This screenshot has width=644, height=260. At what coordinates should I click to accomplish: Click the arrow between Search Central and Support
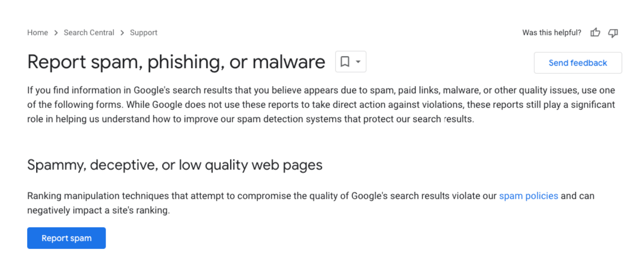click(x=122, y=32)
